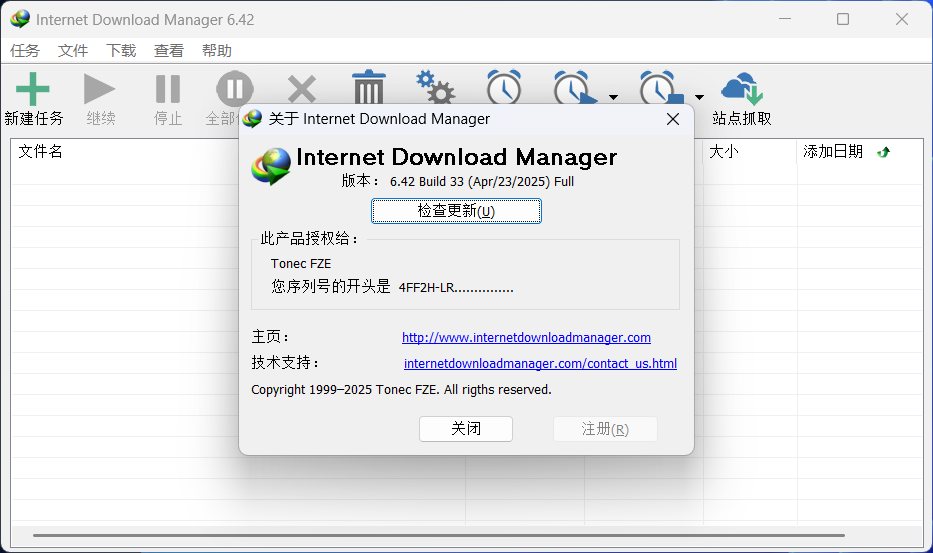Open the Scheduler clock icon
The image size is (933, 553).
[x=503, y=88]
